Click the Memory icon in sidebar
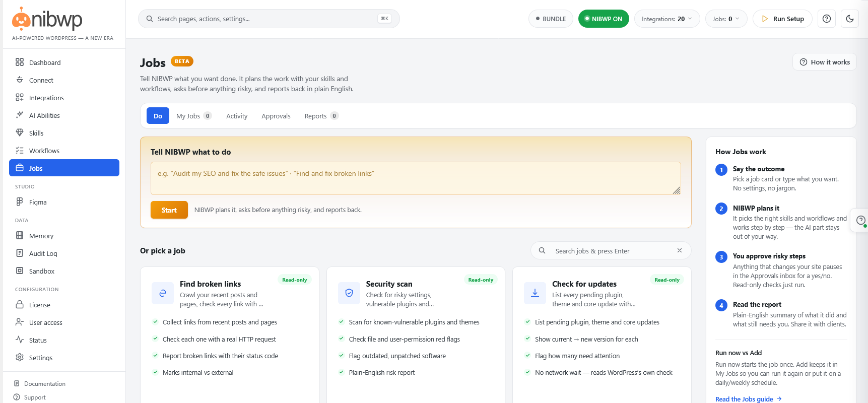 (x=20, y=235)
